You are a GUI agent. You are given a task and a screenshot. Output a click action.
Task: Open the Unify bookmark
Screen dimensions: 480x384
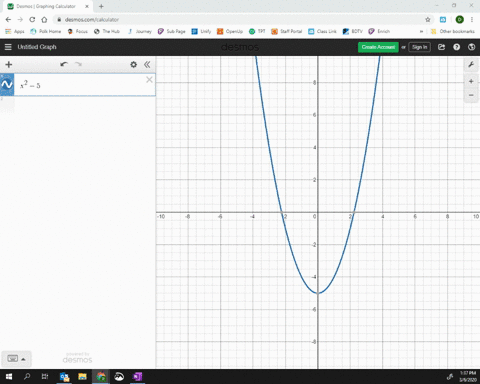[201, 31]
